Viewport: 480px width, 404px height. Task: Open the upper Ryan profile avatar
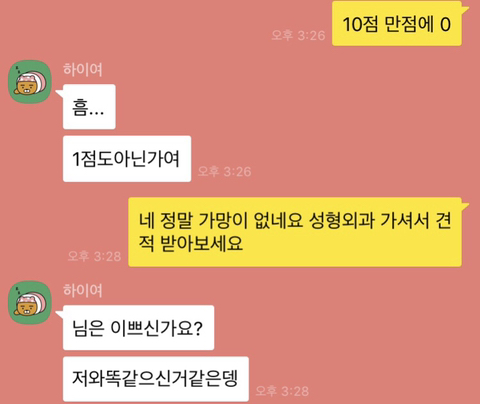pos(30,82)
